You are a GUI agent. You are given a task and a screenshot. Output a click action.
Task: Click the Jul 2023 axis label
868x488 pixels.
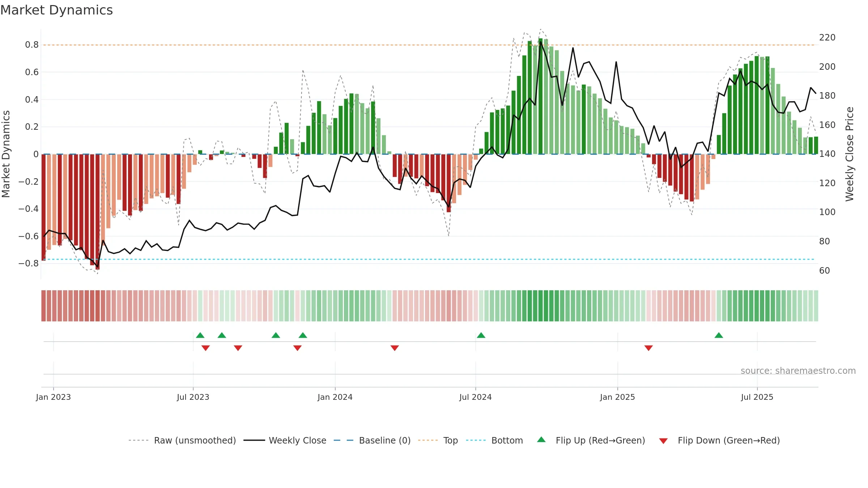tap(193, 397)
